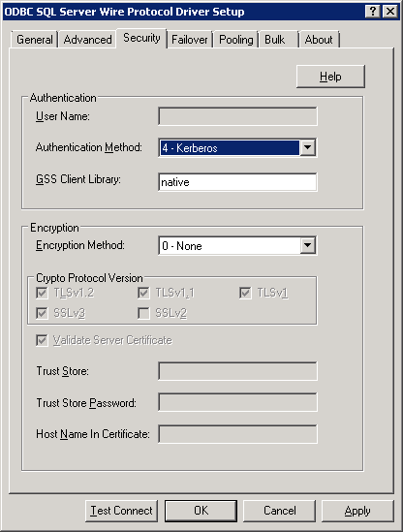Click the 0 - None encryption value
Image resolution: width=403 pixels, height=532 pixels.
click(230, 245)
